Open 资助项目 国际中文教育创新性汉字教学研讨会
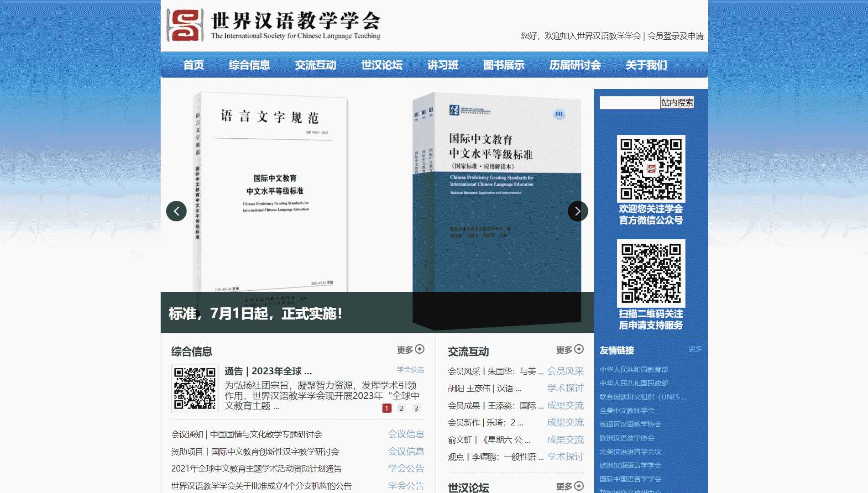868x493 pixels. click(x=255, y=451)
